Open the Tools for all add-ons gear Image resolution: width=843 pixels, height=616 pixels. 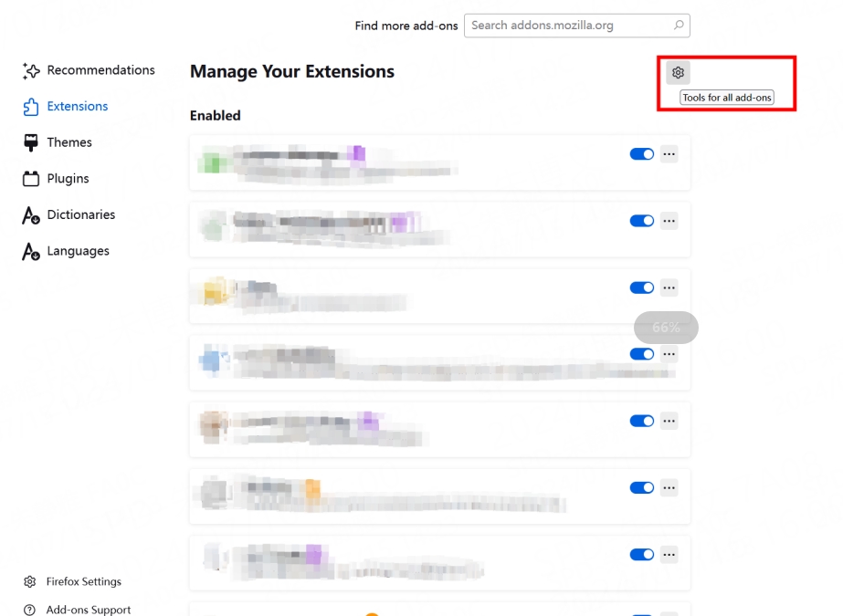pyautogui.click(x=678, y=72)
